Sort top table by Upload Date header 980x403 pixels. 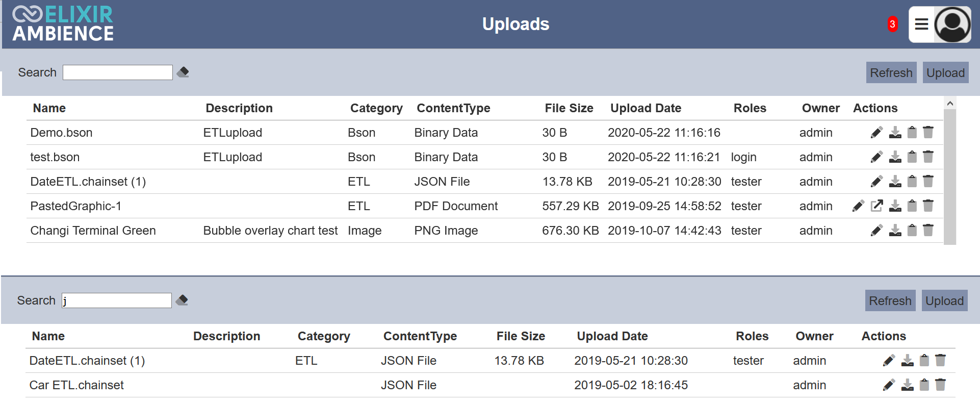click(x=646, y=108)
